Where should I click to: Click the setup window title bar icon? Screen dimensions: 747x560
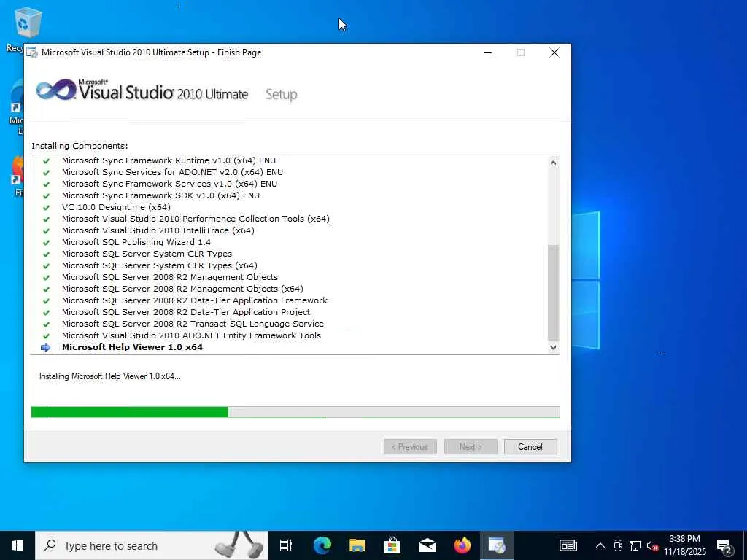click(32, 52)
